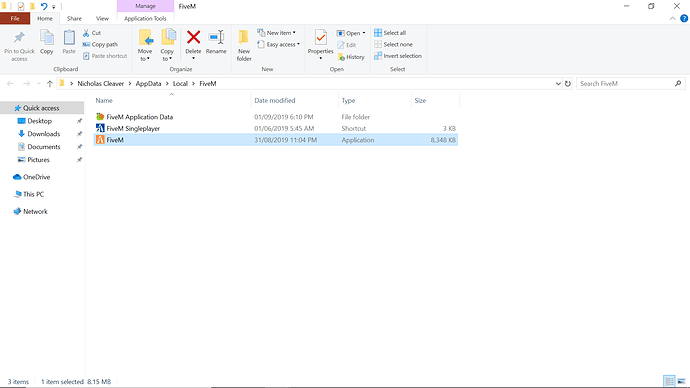Switch to Large icons view icon
Screen dimensions: 690x388
click(x=682, y=381)
